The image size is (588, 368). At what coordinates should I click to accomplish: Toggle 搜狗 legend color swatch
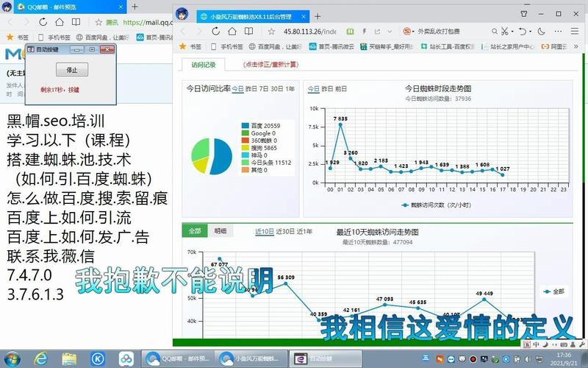pyautogui.click(x=245, y=148)
